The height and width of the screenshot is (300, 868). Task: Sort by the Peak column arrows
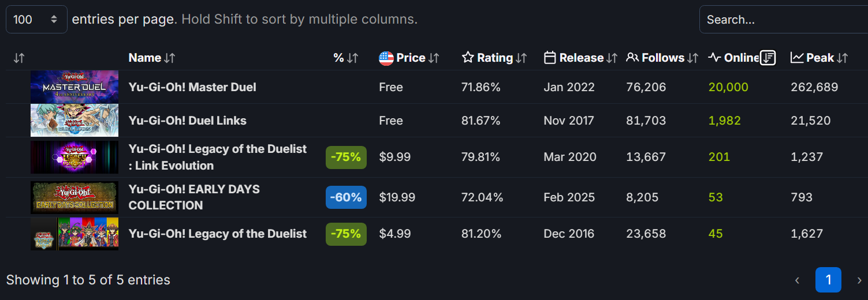(x=842, y=58)
